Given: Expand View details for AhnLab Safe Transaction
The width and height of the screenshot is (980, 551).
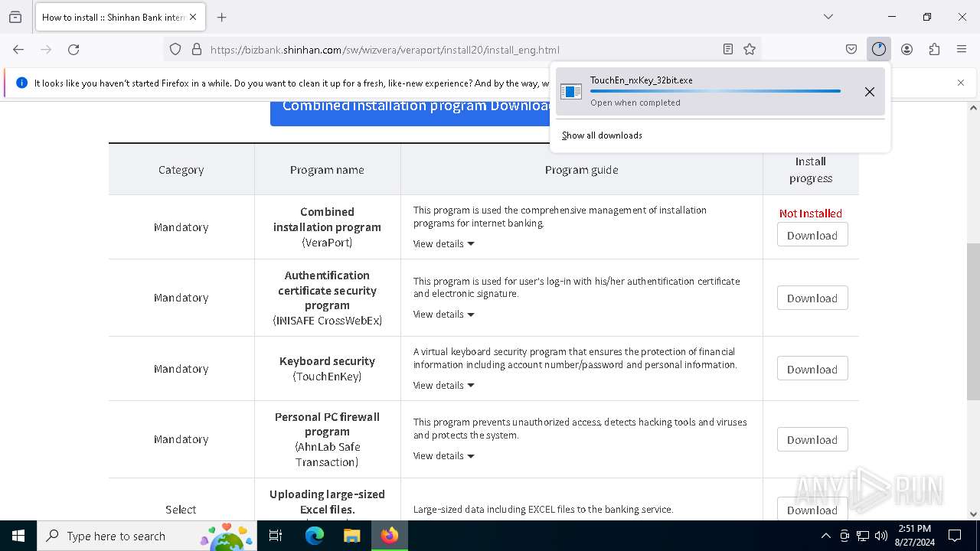Looking at the screenshot, I should [444, 455].
